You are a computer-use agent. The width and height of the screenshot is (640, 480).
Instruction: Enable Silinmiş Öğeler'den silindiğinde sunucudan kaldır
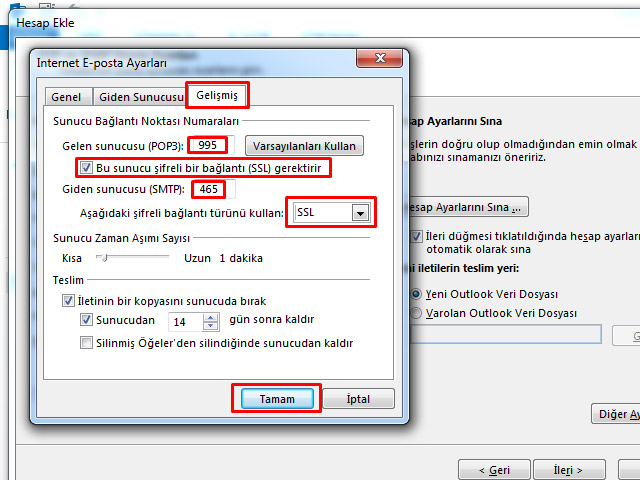[87, 343]
